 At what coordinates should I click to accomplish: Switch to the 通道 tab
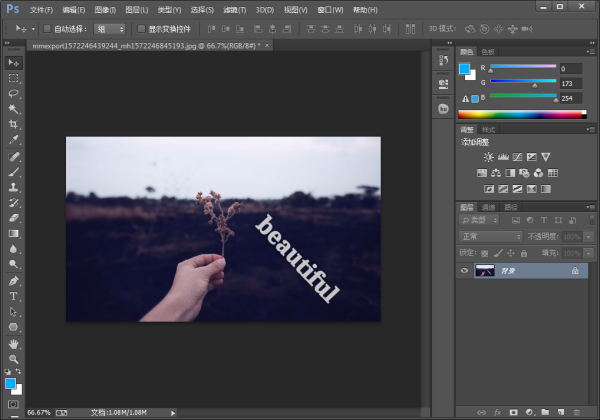(488, 207)
